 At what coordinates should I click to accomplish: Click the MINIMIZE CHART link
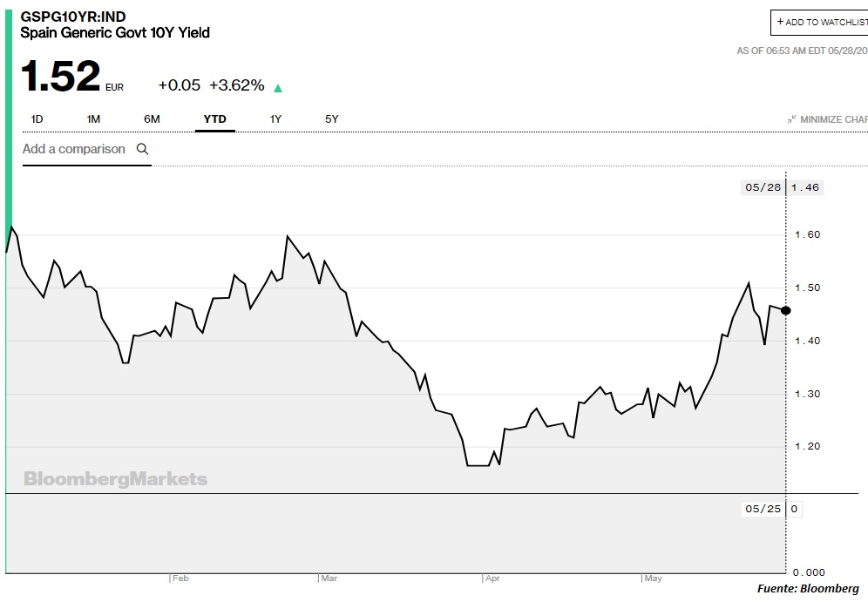click(x=833, y=119)
